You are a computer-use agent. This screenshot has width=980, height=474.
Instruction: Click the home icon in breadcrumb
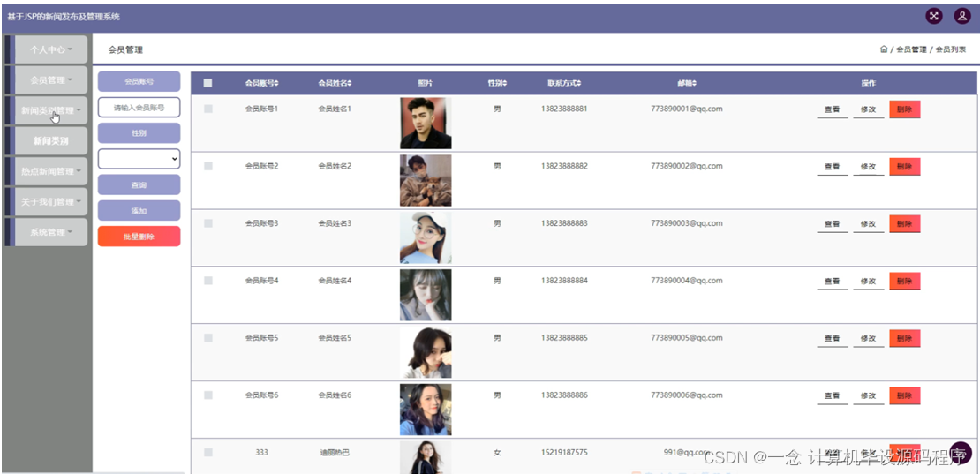tap(884, 49)
